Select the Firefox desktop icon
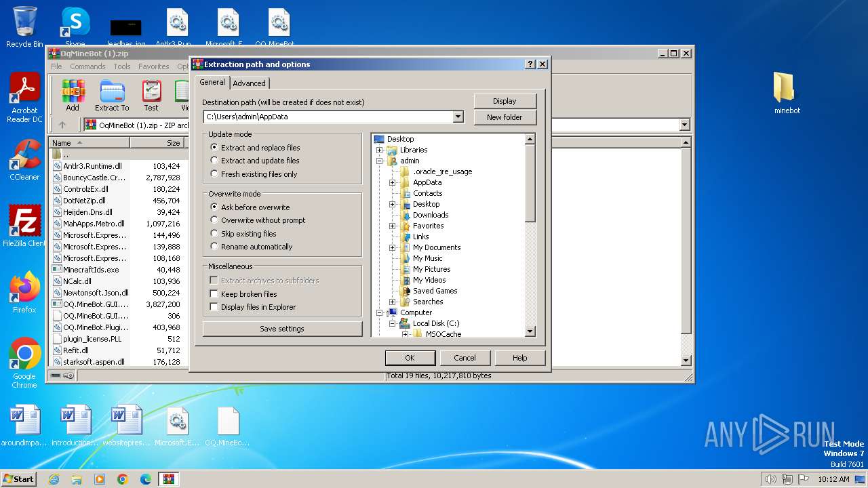The image size is (868, 488). click(24, 293)
